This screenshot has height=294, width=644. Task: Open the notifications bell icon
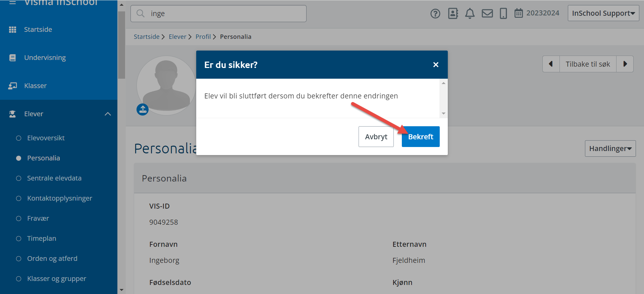coord(470,13)
